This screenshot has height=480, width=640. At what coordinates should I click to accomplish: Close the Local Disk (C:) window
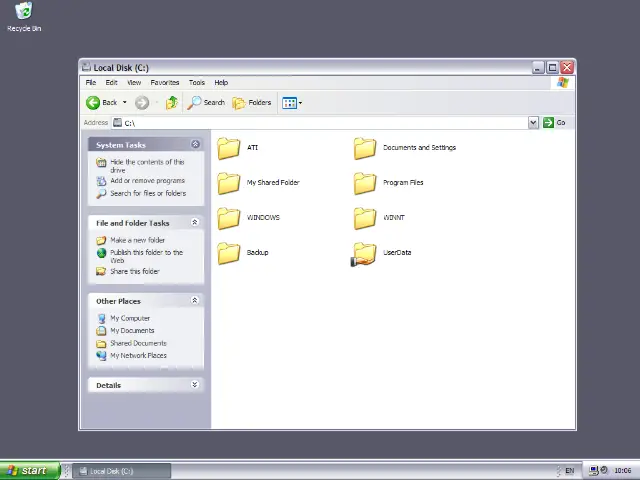[x=567, y=67]
